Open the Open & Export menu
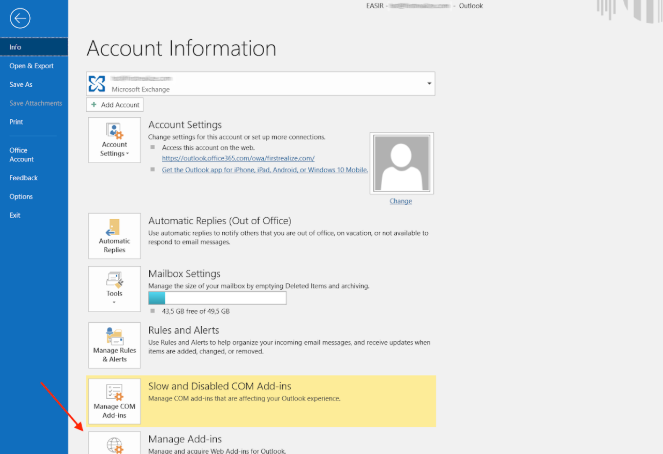The height and width of the screenshot is (454, 663). click(x=34, y=66)
